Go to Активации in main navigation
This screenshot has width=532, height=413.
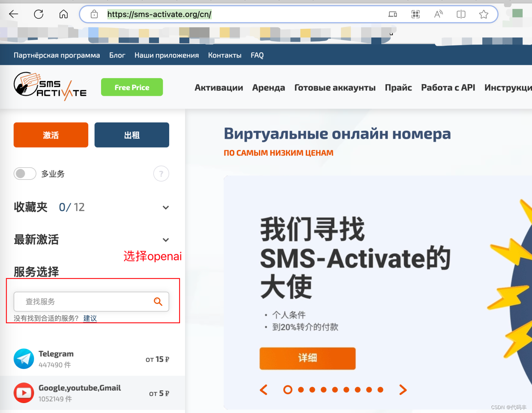(219, 88)
